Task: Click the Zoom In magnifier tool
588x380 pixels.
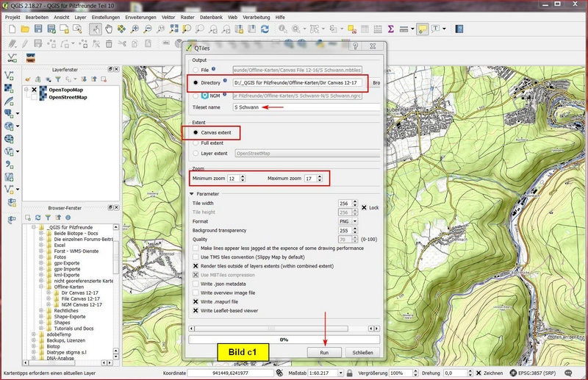Action: tap(135, 29)
